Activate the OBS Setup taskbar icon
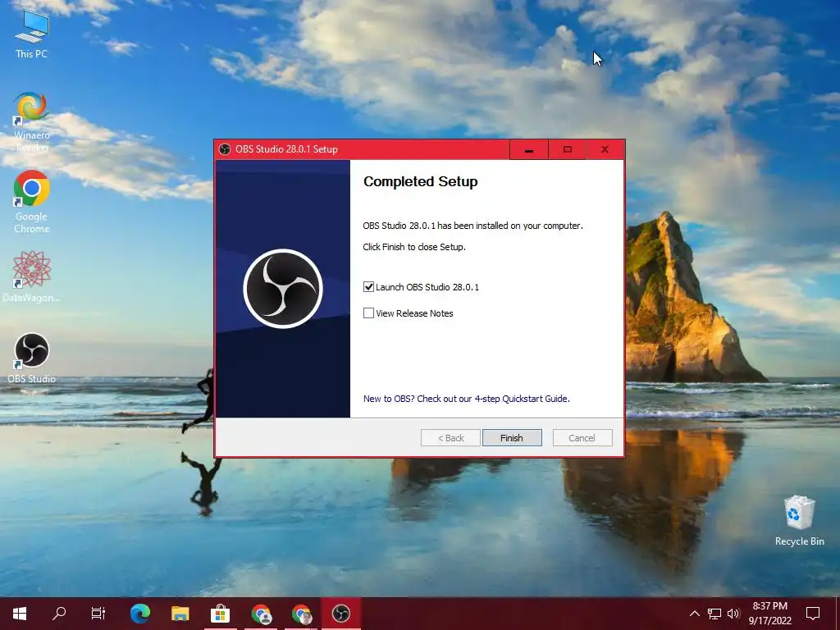 click(340, 614)
